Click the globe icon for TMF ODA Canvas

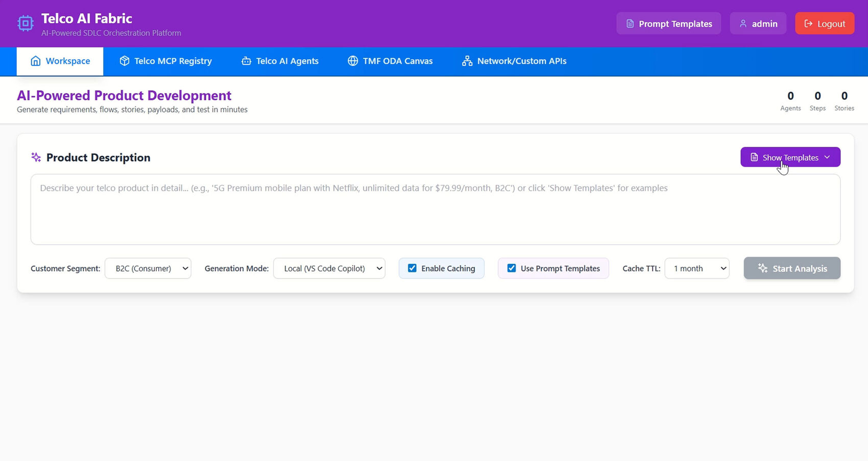tap(353, 61)
